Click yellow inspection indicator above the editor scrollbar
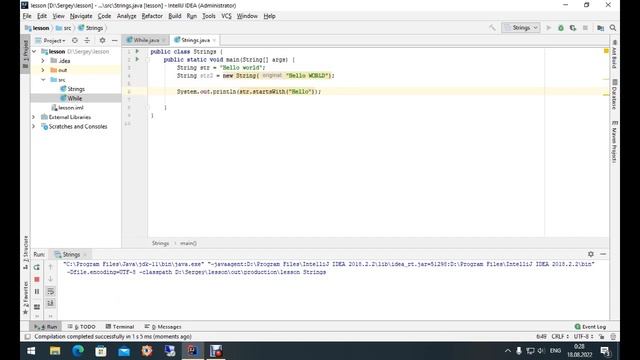The image size is (640, 360). click(x=606, y=51)
